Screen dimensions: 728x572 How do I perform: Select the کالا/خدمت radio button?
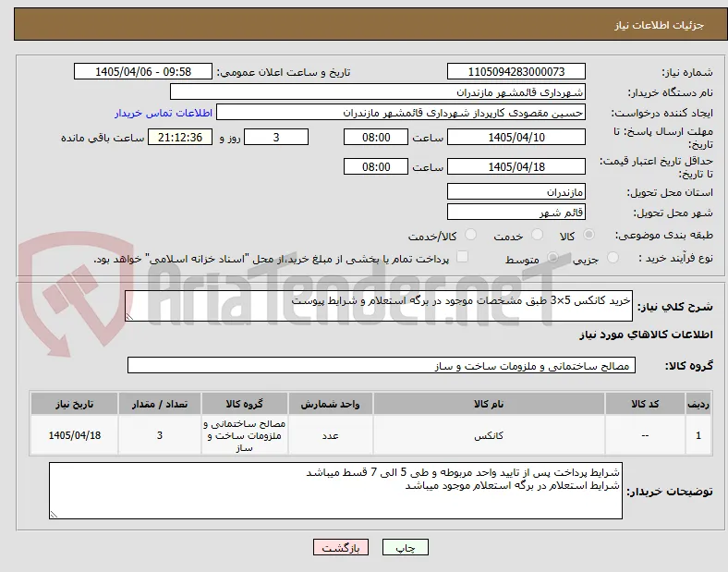(471, 235)
